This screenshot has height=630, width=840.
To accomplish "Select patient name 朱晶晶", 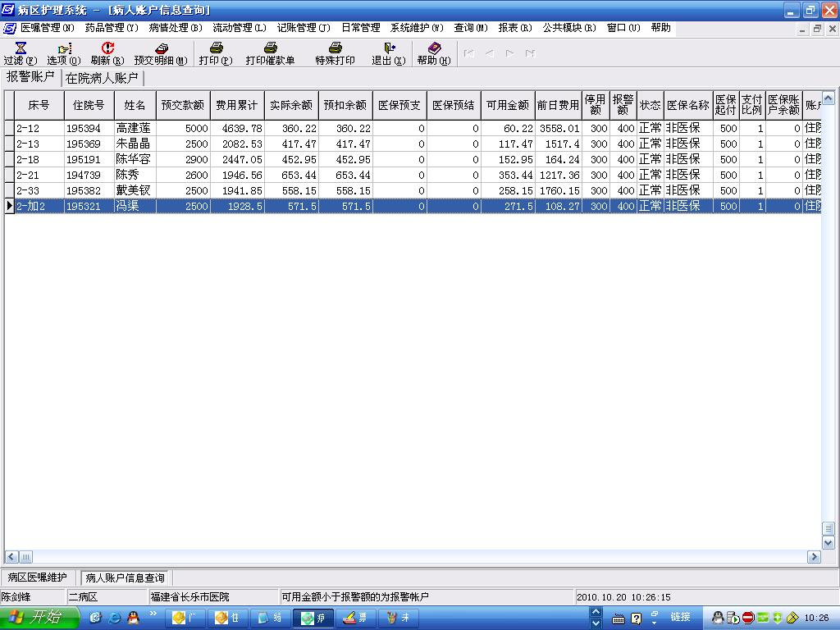I will point(135,144).
